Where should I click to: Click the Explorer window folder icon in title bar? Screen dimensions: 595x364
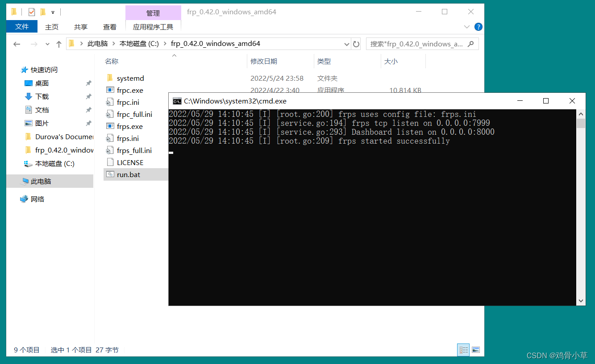coord(14,12)
